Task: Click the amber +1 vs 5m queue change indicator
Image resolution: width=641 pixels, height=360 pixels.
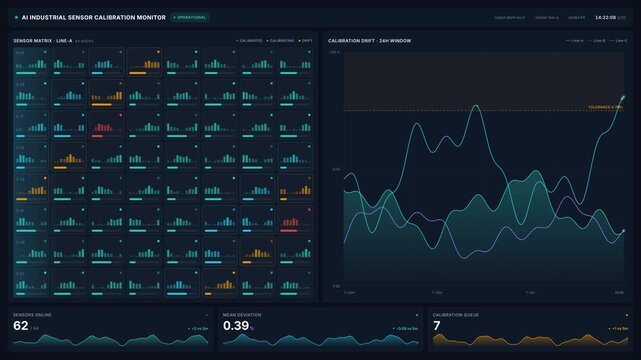Action: 618,329
